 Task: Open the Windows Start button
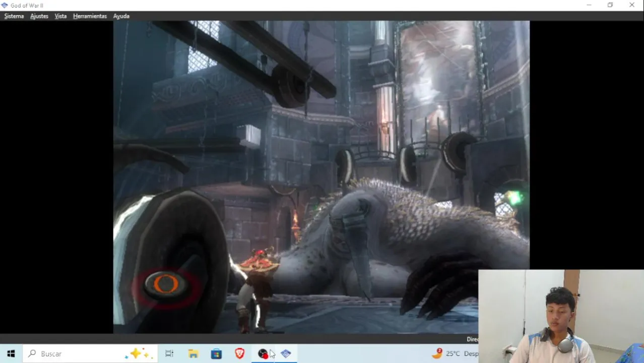point(11,354)
